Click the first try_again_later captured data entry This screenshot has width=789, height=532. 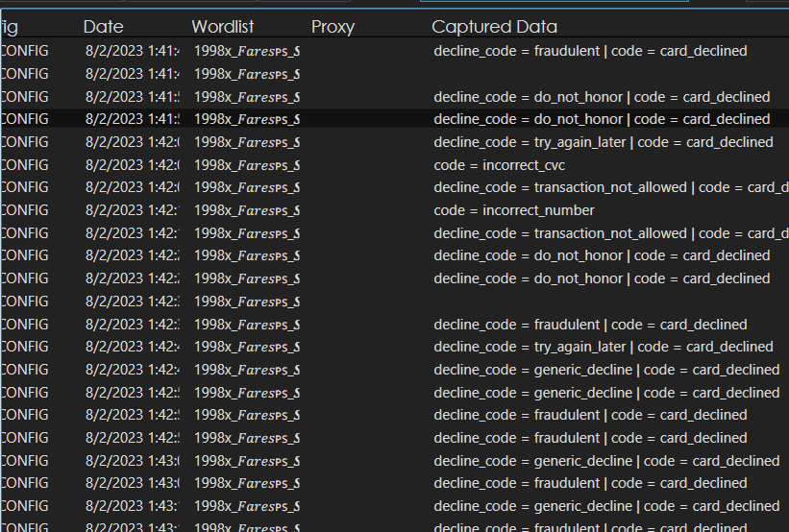pyautogui.click(x=603, y=142)
